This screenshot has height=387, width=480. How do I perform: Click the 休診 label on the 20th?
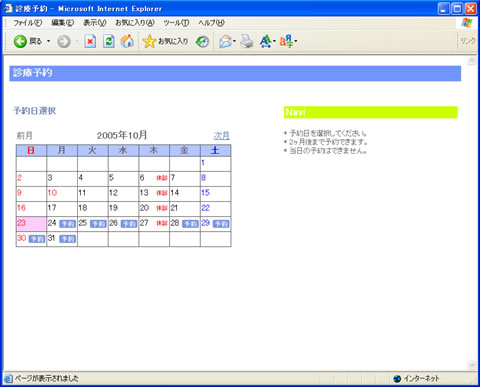point(162,208)
